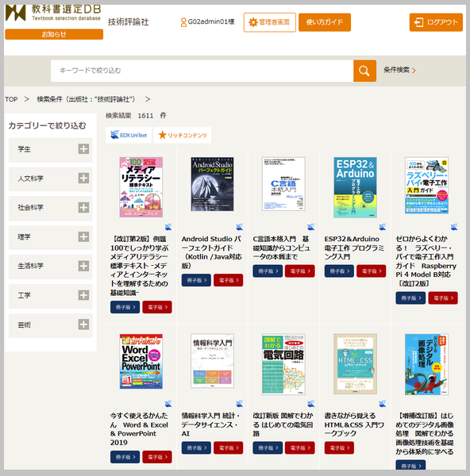This screenshot has width=470, height=476.
Task: Expand the 工学 category plus icon
Action: tap(83, 295)
